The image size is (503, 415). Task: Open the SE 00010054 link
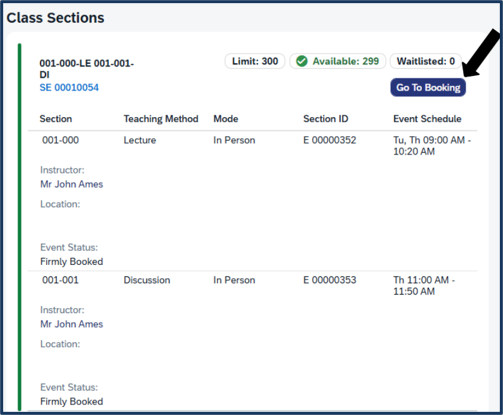pyautogui.click(x=69, y=88)
